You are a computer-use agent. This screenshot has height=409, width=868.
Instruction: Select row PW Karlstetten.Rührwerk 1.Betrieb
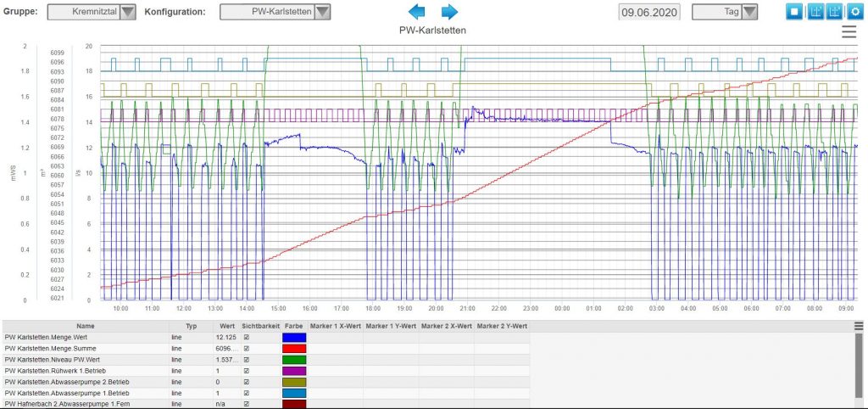click(x=265, y=371)
